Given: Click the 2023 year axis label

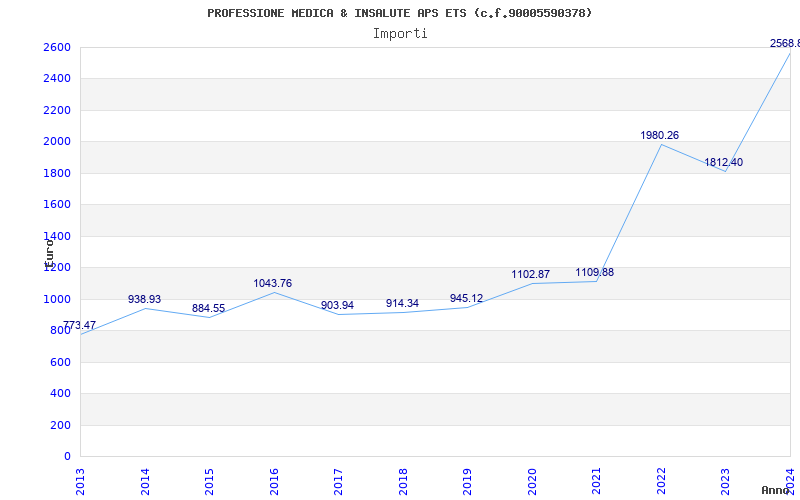Looking at the screenshot, I should click(726, 482).
